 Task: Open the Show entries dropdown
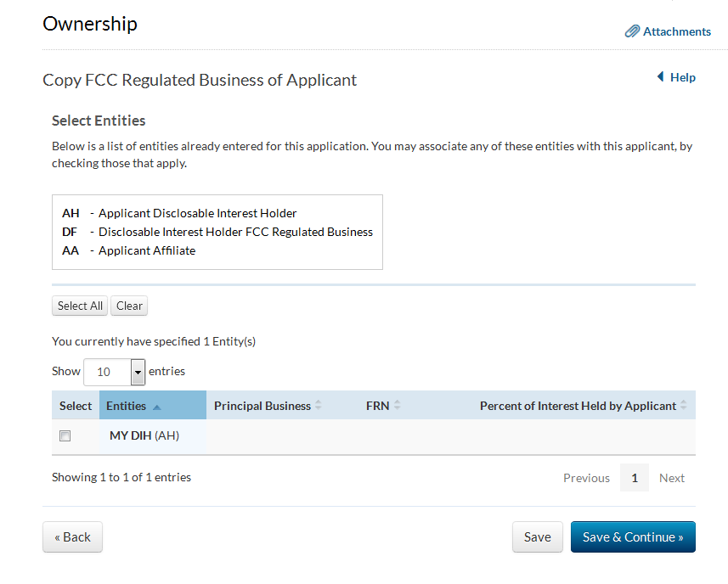[138, 372]
